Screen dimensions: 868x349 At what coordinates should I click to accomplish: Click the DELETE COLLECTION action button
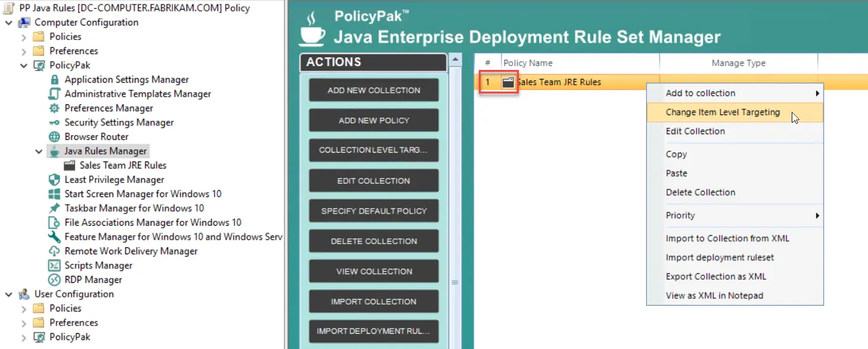pyautogui.click(x=374, y=241)
